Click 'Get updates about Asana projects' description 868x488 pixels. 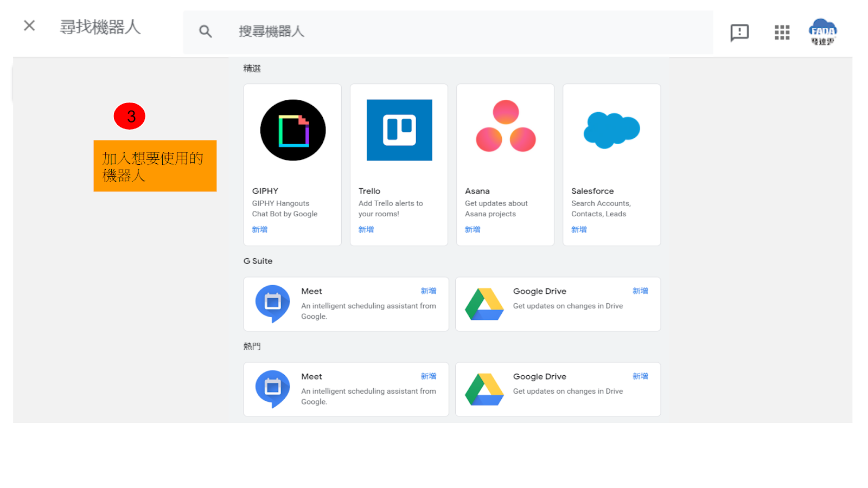point(496,209)
